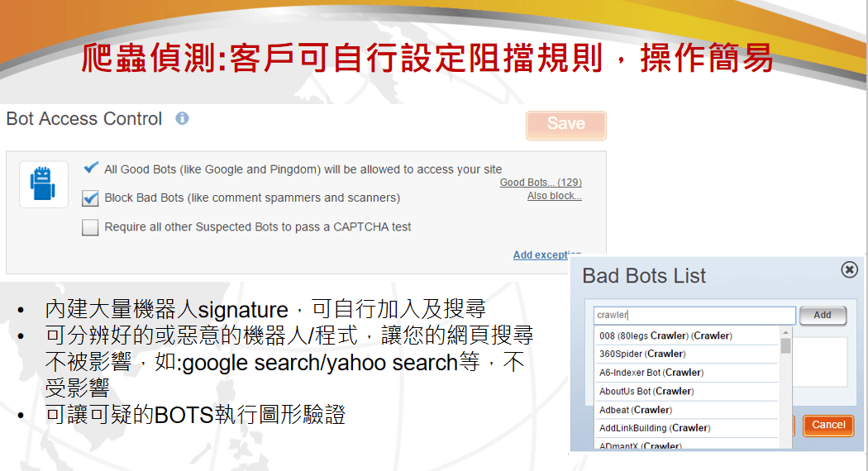Uncheck the Block Bad Bots checkbox

tap(91, 198)
